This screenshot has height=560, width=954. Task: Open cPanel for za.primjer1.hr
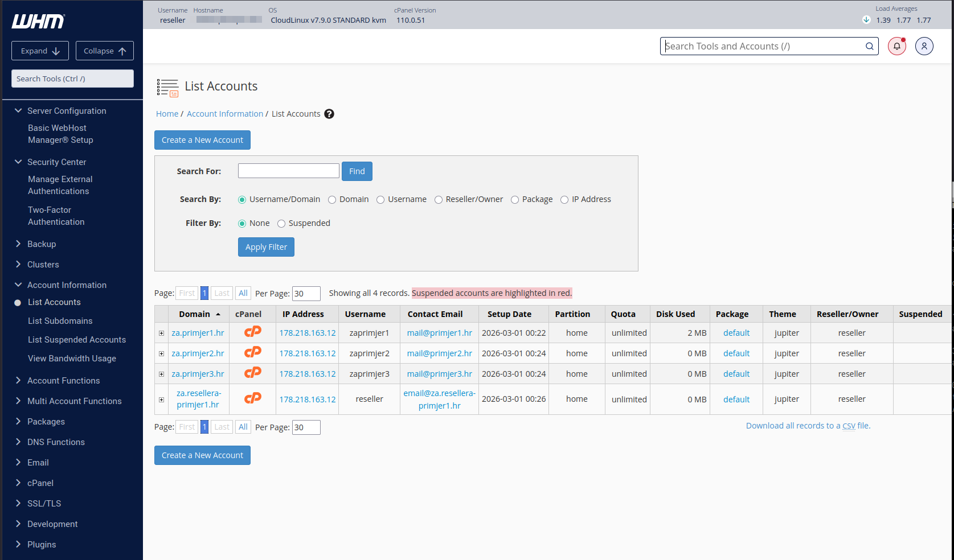coord(252,332)
